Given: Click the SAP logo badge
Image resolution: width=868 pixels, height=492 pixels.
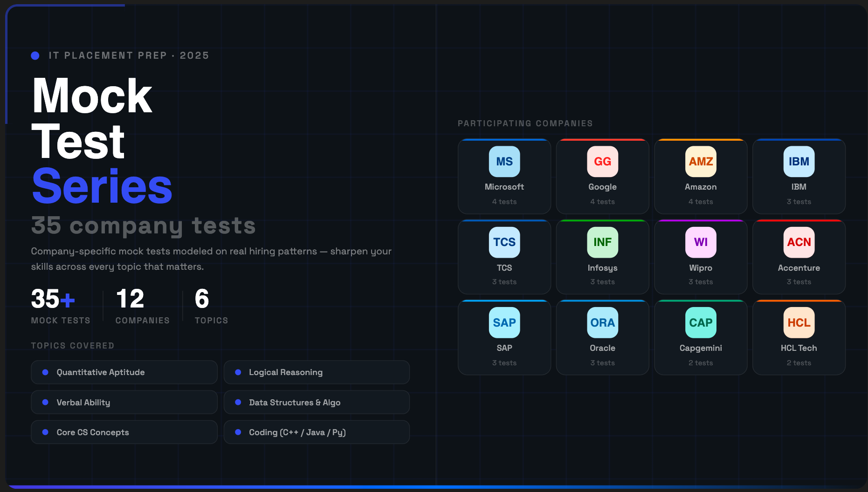Looking at the screenshot, I should pos(504,322).
